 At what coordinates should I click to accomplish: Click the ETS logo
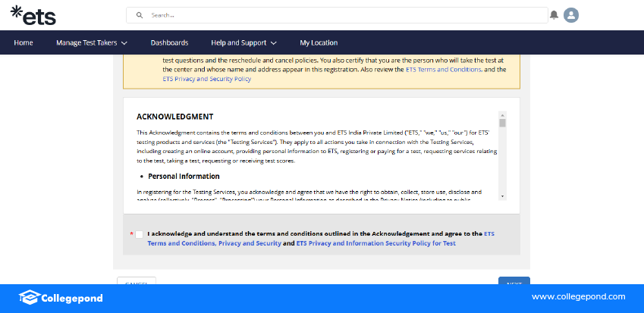pos(33,15)
